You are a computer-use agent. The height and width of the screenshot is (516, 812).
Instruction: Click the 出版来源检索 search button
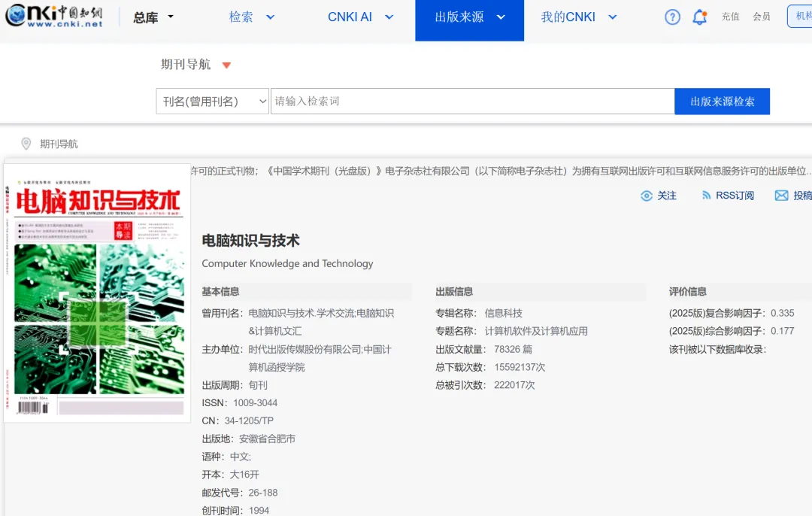722,101
